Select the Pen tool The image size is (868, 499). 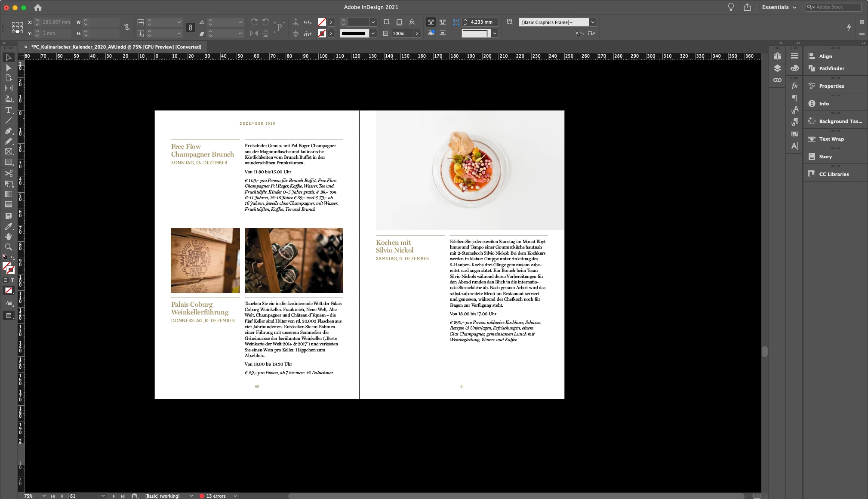tap(8, 131)
